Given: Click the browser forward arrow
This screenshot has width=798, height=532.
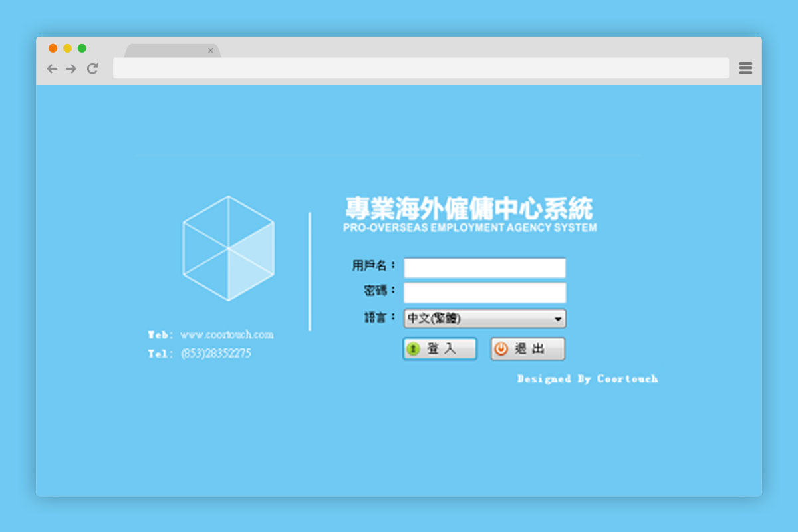Looking at the screenshot, I should 71,68.
